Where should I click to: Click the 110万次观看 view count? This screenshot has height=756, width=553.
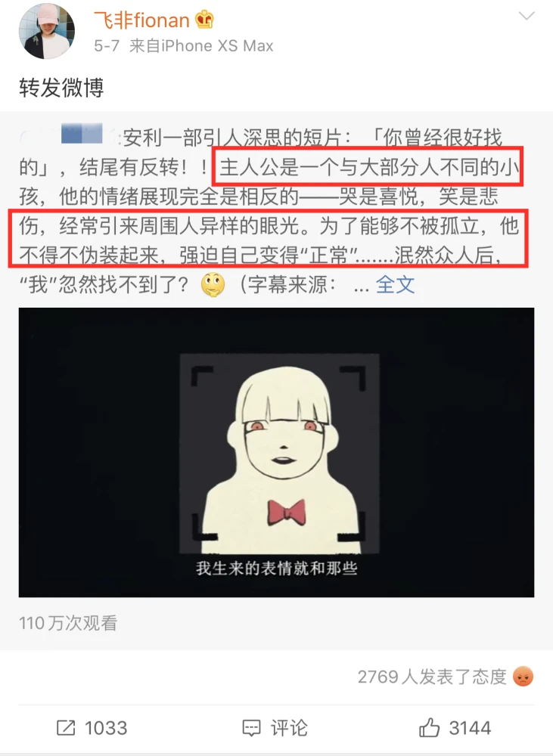pyautogui.click(x=68, y=623)
